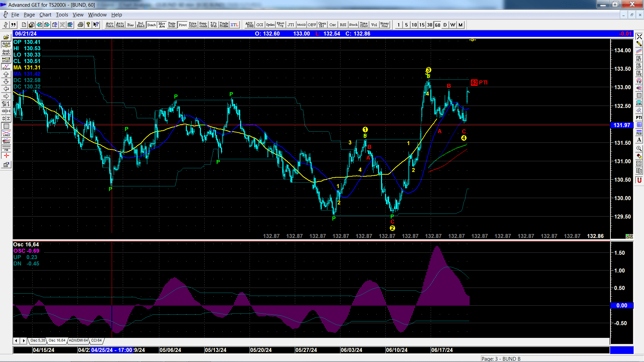Click the New page document icon
Screen dimensions: 644x362
coord(24,25)
